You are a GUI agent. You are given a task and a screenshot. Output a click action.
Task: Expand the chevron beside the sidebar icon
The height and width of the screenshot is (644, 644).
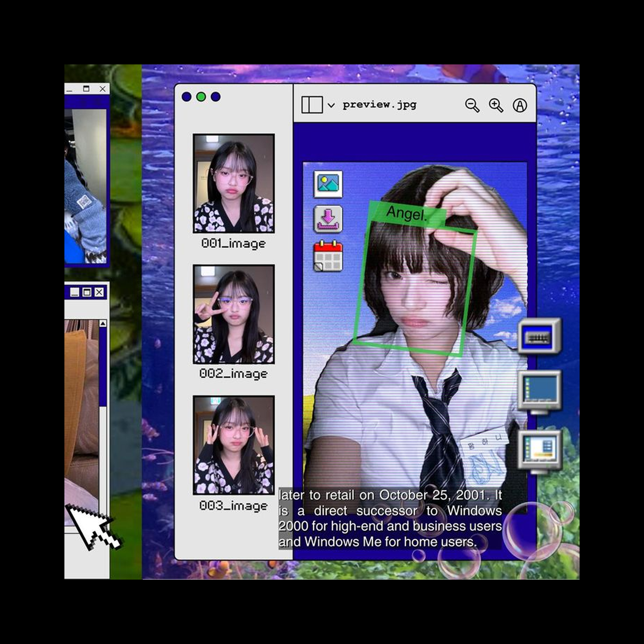pos(331,105)
